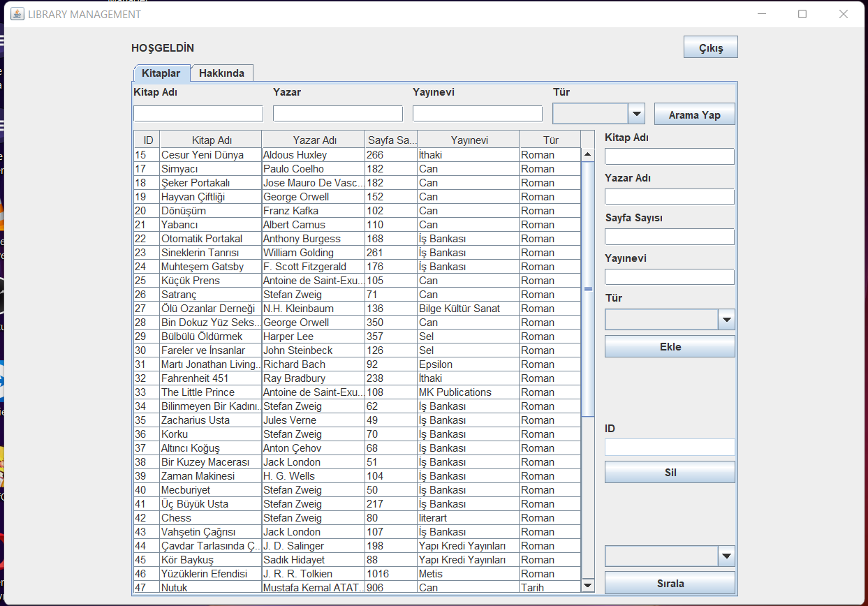
Task: Click the Yazar search input
Action: (x=337, y=113)
